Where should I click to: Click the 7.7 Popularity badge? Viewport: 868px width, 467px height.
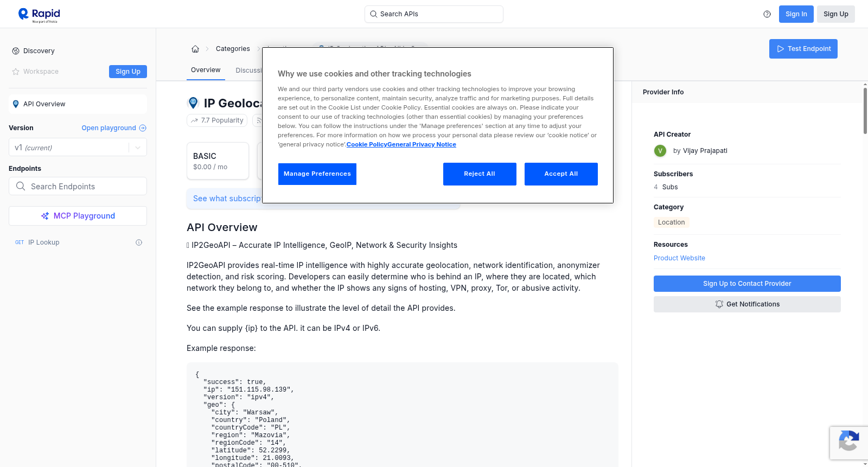click(x=217, y=120)
